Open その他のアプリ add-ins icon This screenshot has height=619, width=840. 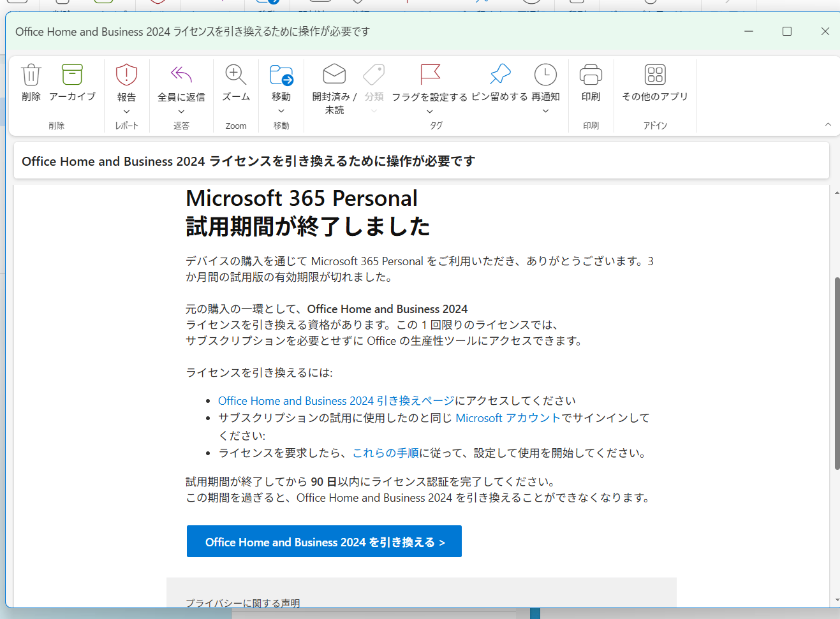(655, 75)
